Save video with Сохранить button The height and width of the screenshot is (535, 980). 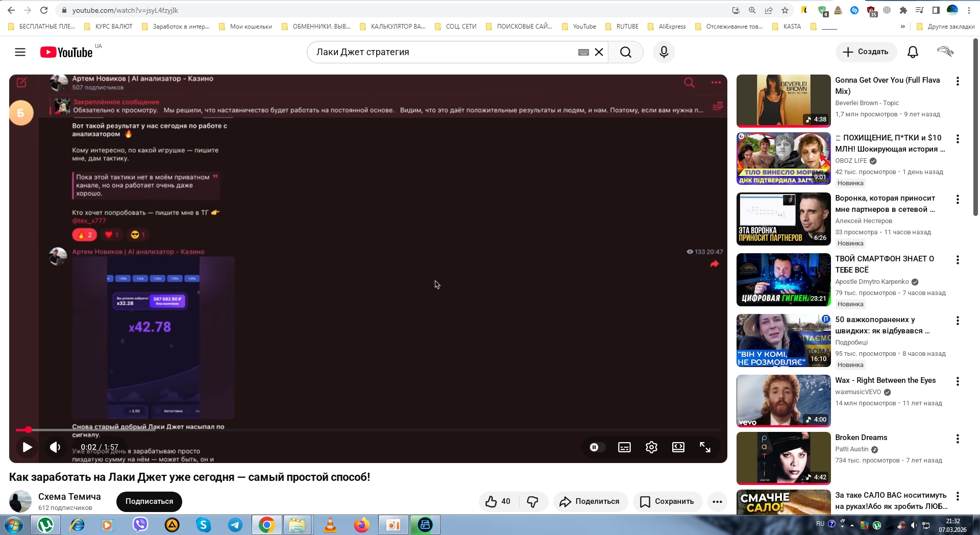click(668, 501)
